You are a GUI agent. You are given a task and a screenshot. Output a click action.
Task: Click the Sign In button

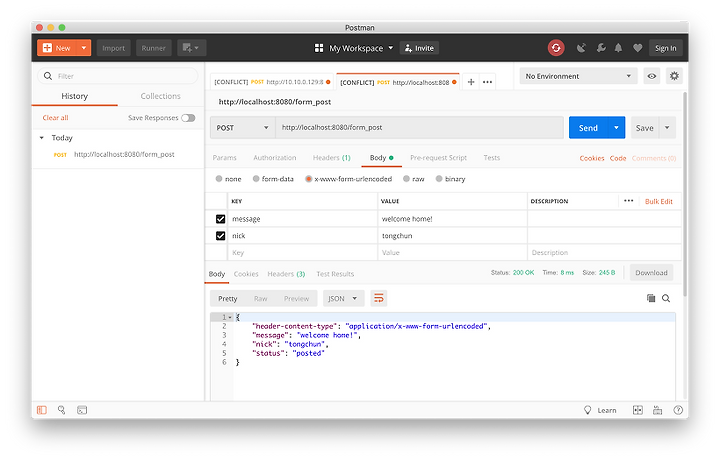[x=665, y=48]
